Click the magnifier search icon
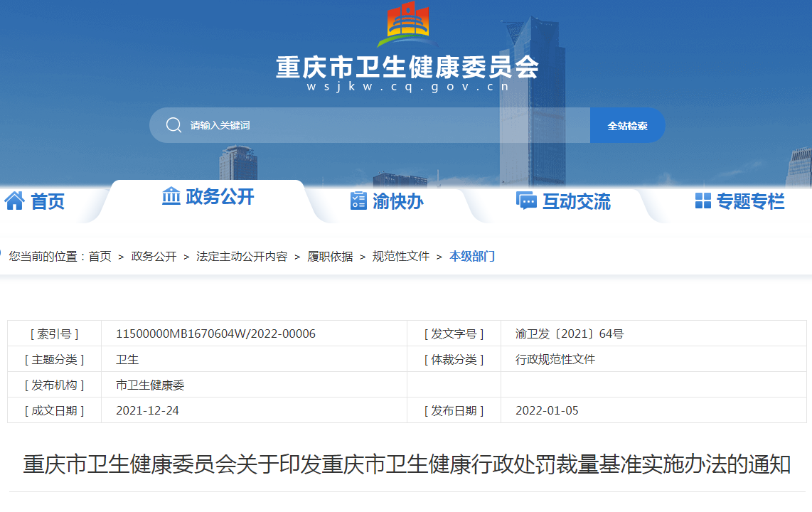 (173, 125)
